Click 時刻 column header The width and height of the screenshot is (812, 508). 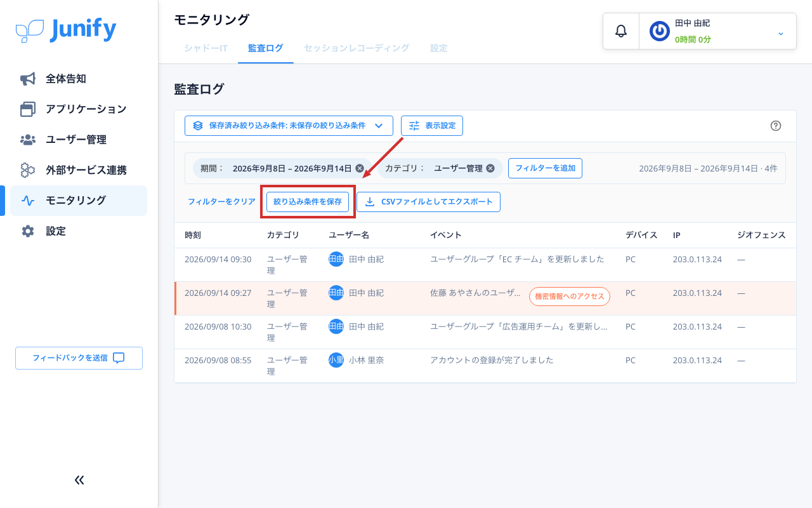pyautogui.click(x=193, y=235)
